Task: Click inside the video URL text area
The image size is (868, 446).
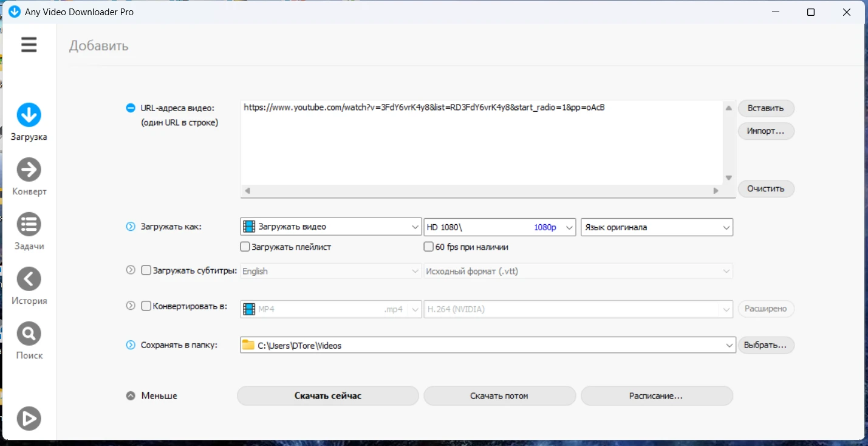Action: click(x=480, y=146)
